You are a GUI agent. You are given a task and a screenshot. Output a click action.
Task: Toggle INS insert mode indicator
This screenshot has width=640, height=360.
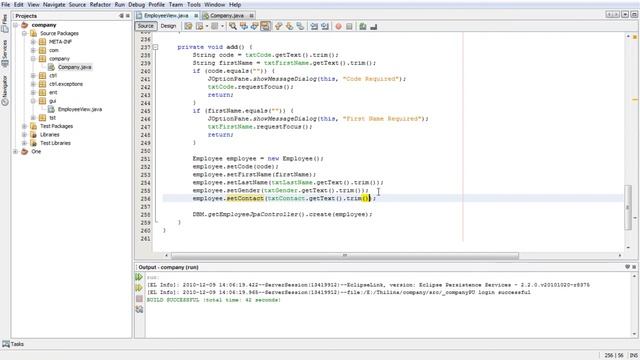pos(633,356)
